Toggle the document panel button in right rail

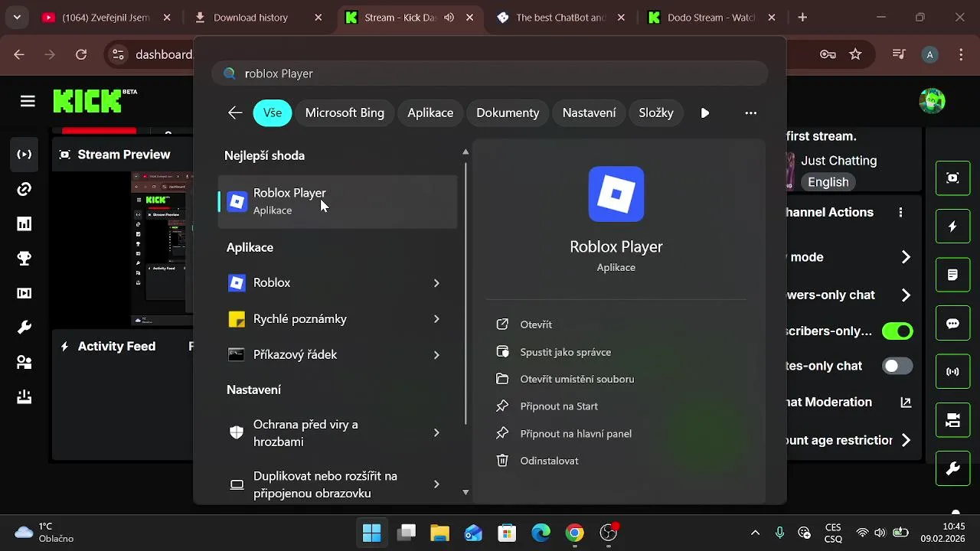(952, 275)
